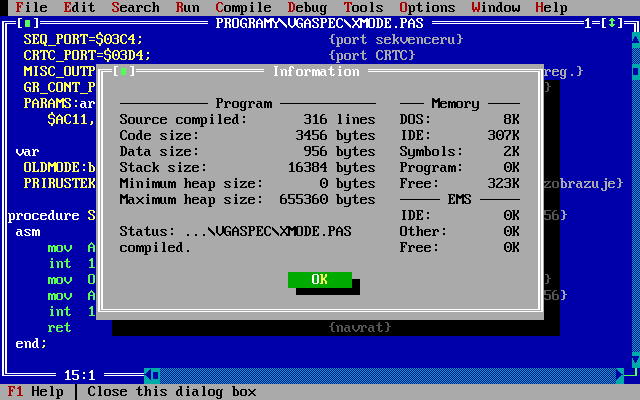Viewport: 640px width, 400px height.
Task: Click the 'Maximum heap size:' label
Action: (191, 200)
